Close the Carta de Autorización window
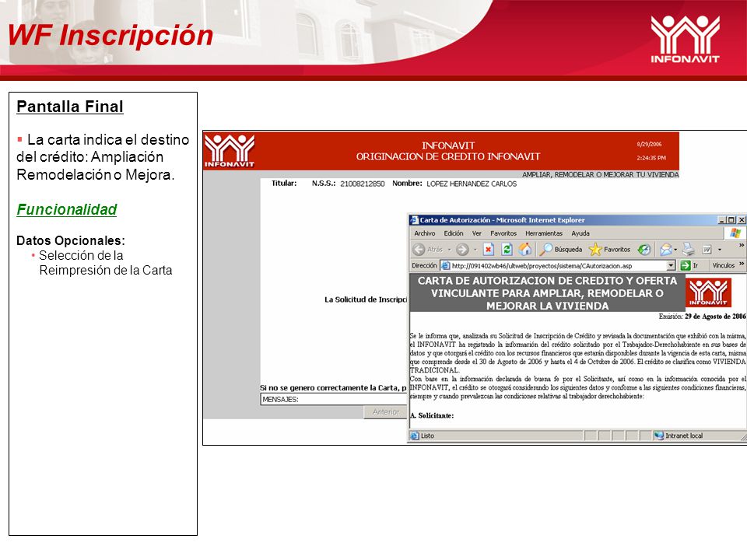This screenshot has height=560, width=747. pyautogui.click(x=742, y=220)
